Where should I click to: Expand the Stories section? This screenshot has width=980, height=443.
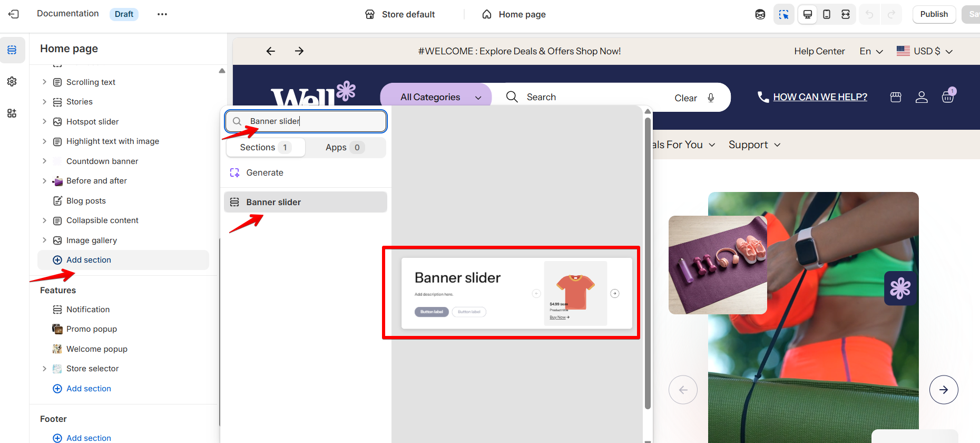[44, 102]
